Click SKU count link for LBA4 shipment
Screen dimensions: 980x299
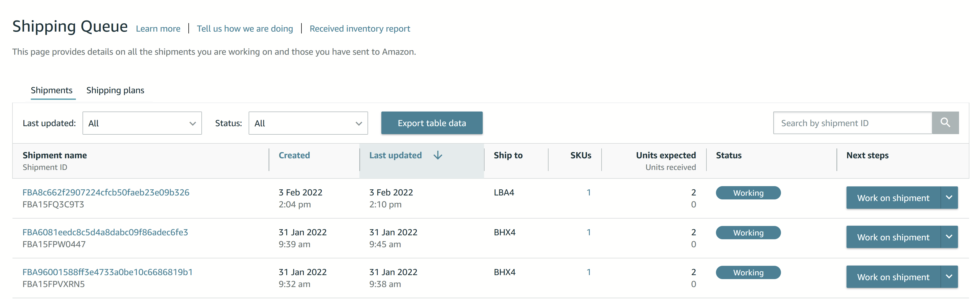pos(589,192)
